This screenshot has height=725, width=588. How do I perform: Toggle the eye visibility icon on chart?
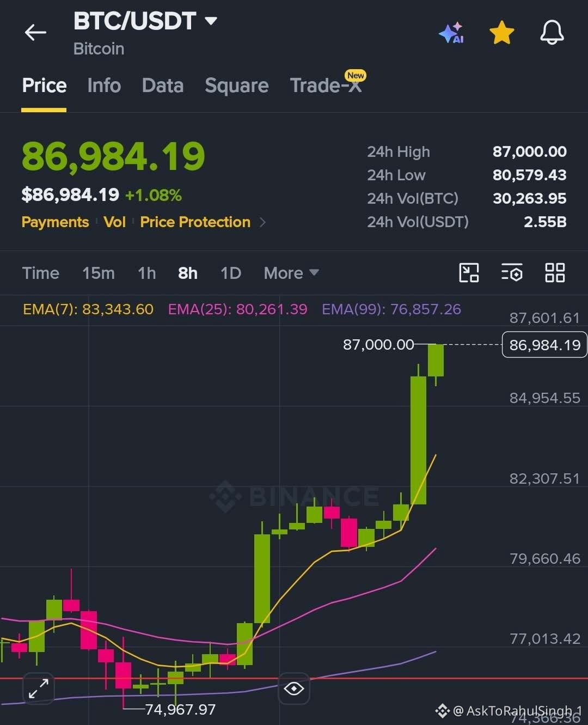coord(294,689)
